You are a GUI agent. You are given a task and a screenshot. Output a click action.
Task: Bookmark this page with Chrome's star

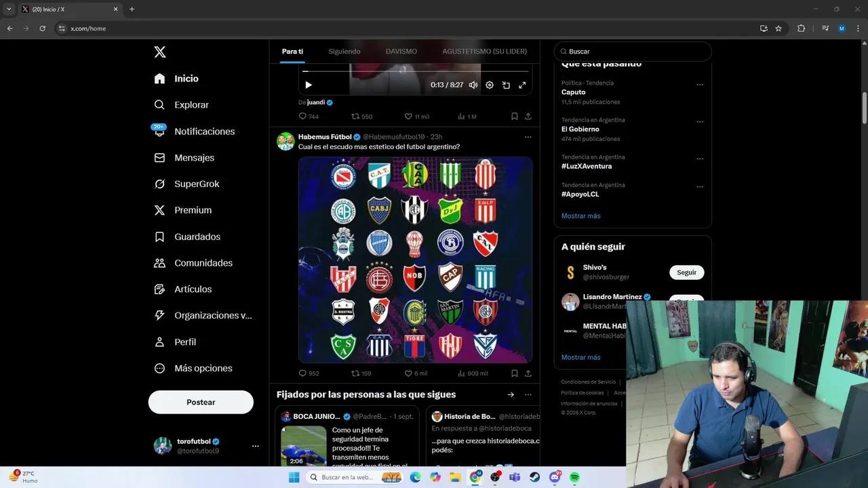pos(778,28)
